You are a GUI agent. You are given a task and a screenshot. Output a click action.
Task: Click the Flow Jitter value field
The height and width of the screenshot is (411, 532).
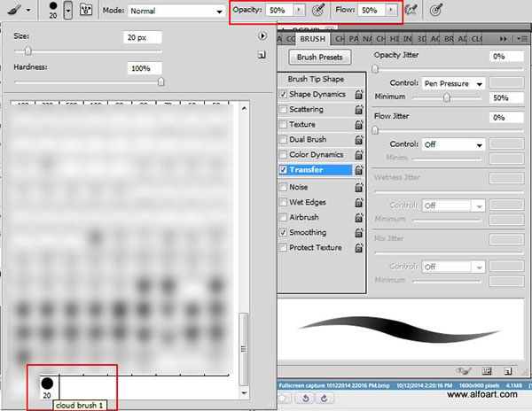[506, 118]
